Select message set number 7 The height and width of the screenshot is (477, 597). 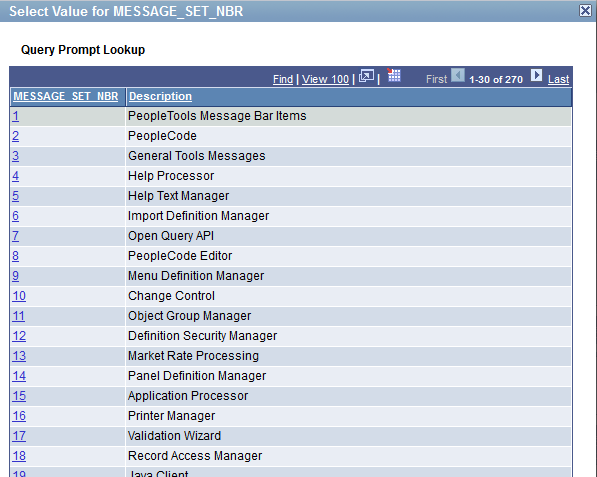(x=15, y=236)
